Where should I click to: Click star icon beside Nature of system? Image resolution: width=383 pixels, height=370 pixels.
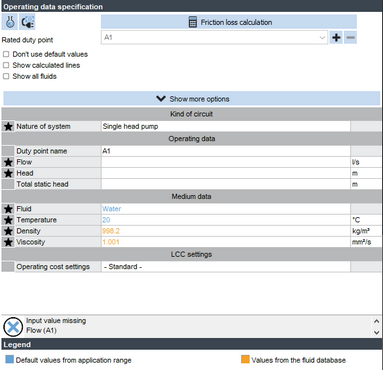click(8, 126)
